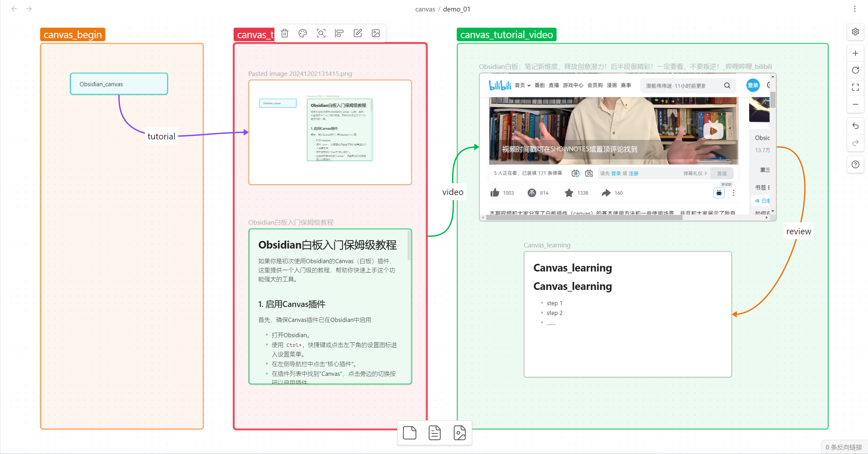Open the three-dot more options menu
Viewport: 868px width, 454px height.
(x=854, y=9)
